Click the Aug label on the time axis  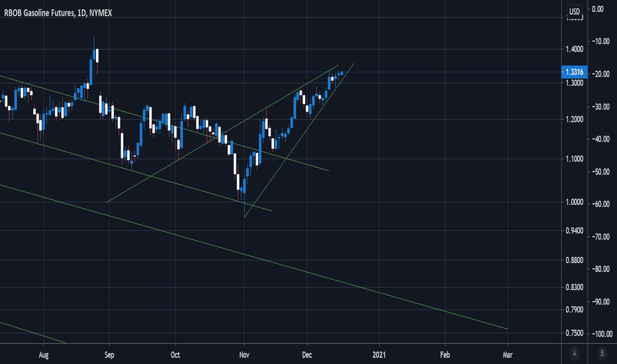(x=44, y=355)
